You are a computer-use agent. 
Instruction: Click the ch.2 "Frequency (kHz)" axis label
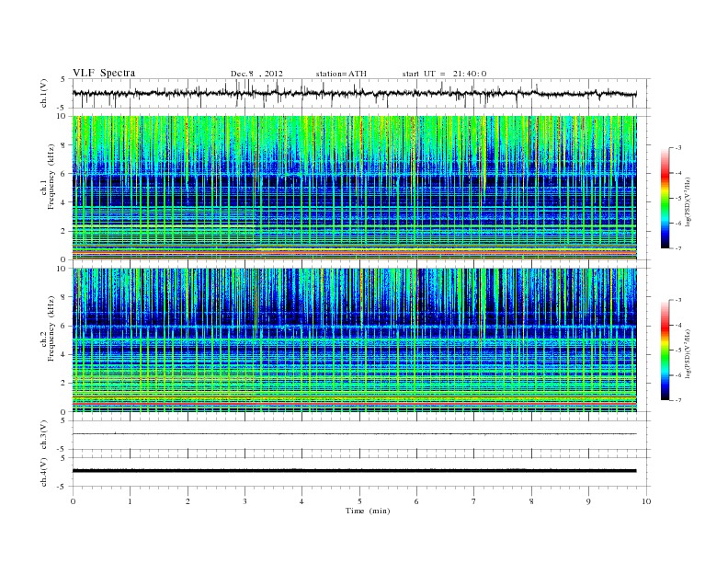(51, 327)
